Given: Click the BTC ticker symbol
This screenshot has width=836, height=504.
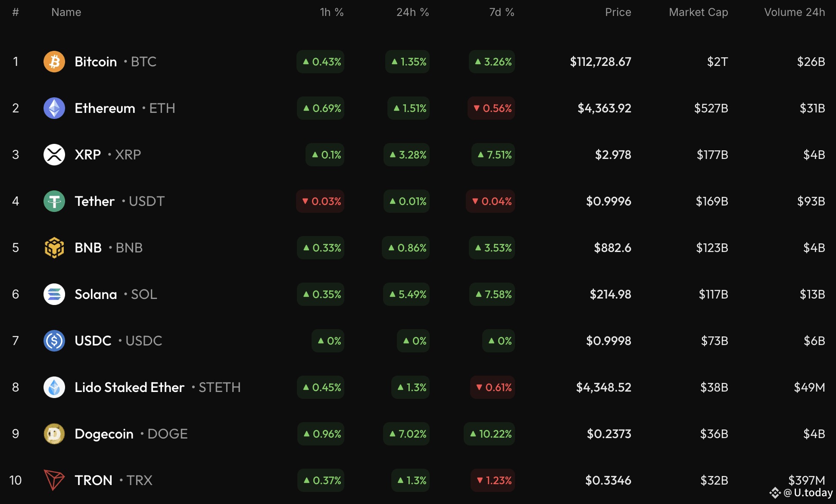Looking at the screenshot, I should pyautogui.click(x=143, y=62).
